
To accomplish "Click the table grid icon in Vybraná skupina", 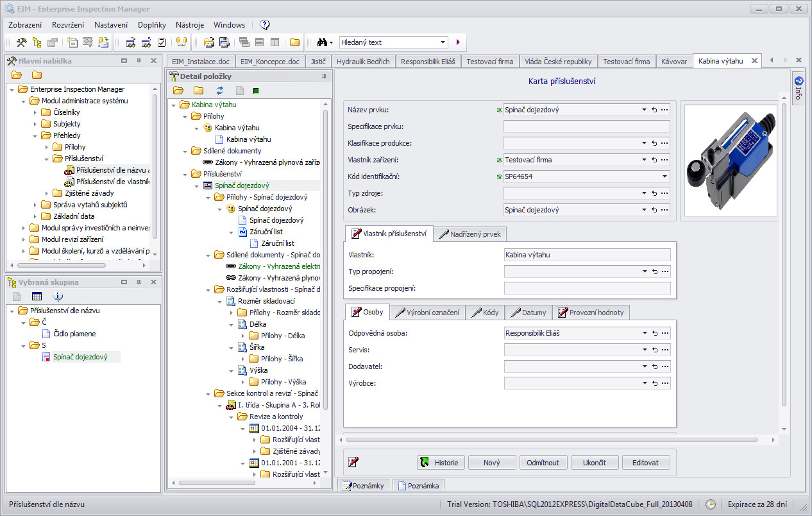I will 37,297.
